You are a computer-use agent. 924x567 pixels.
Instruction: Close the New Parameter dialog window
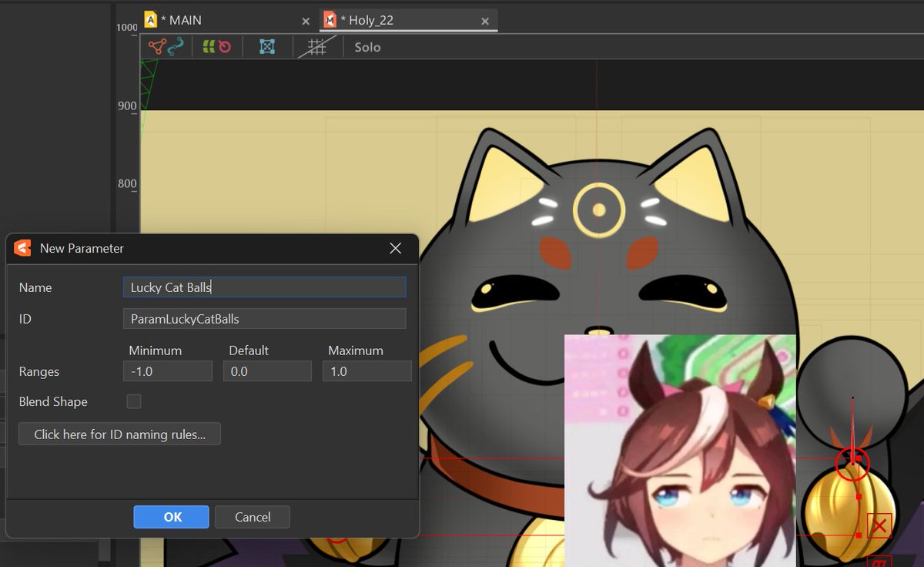coord(396,248)
